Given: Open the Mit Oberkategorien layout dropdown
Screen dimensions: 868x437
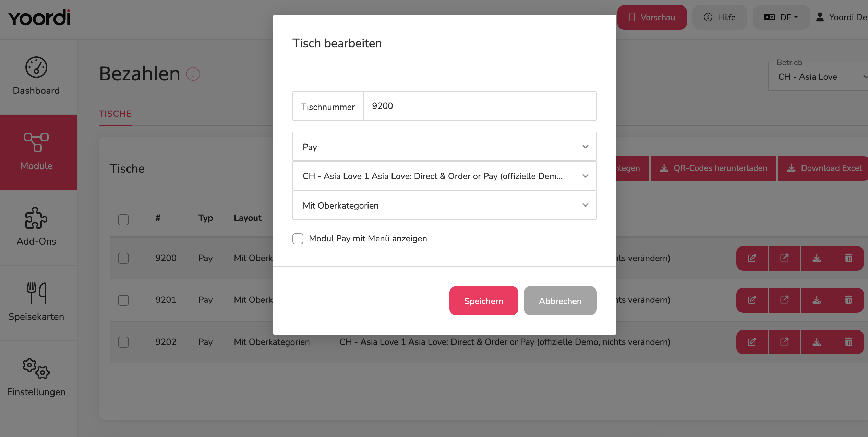Looking at the screenshot, I should click(445, 205).
